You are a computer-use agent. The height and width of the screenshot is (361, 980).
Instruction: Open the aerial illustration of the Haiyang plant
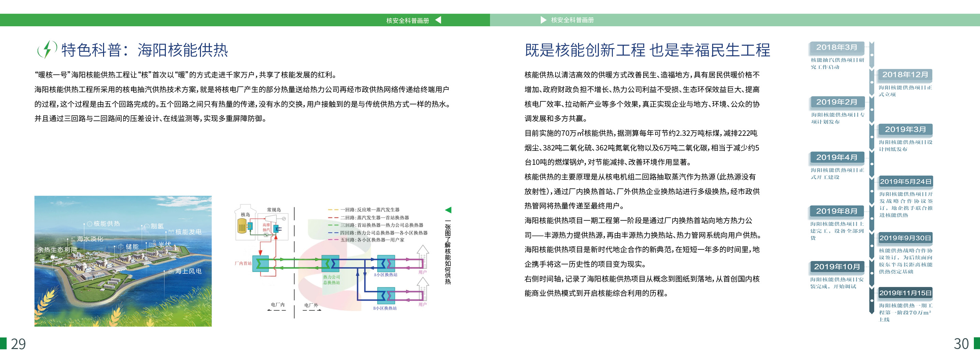[x=123, y=261]
